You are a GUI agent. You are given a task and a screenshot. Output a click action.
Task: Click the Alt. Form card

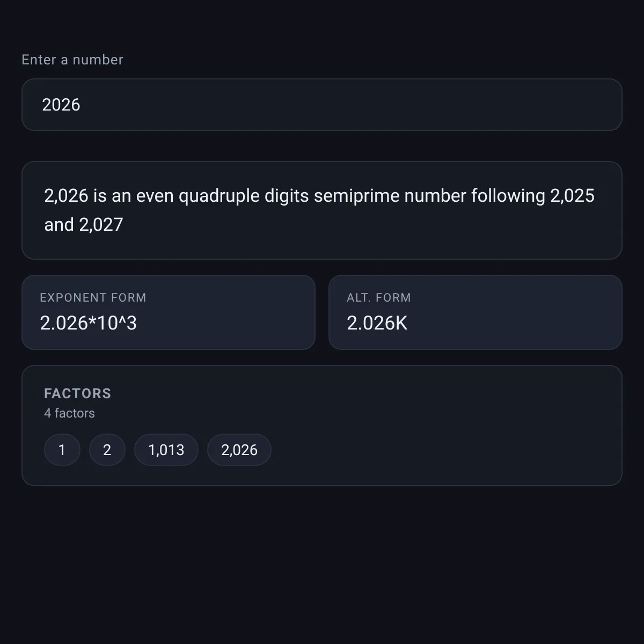point(475,312)
